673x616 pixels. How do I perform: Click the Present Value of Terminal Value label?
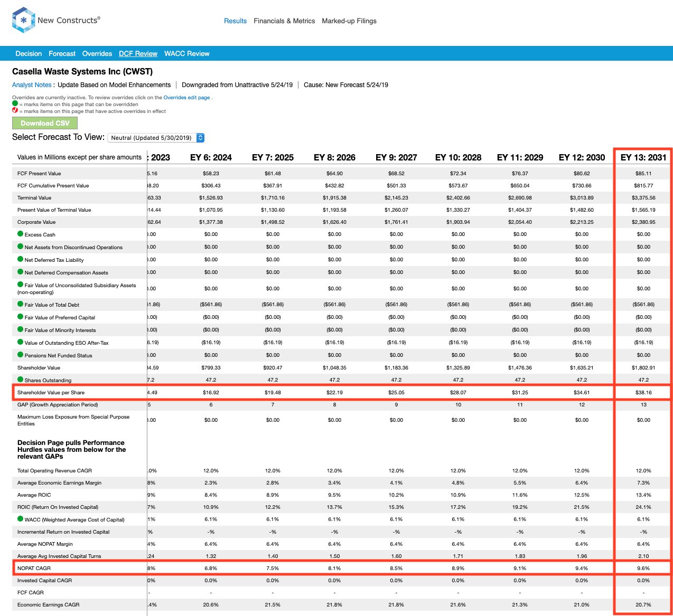point(54,210)
